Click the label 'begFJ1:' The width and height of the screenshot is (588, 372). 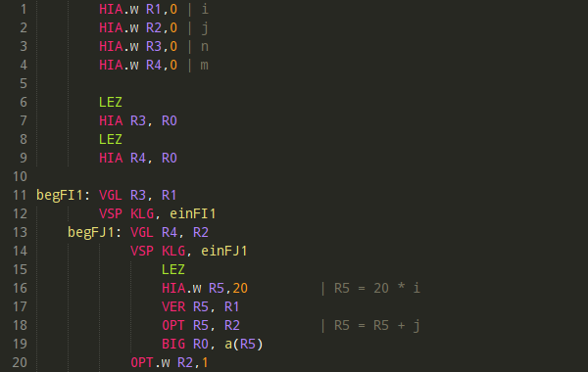(x=95, y=233)
